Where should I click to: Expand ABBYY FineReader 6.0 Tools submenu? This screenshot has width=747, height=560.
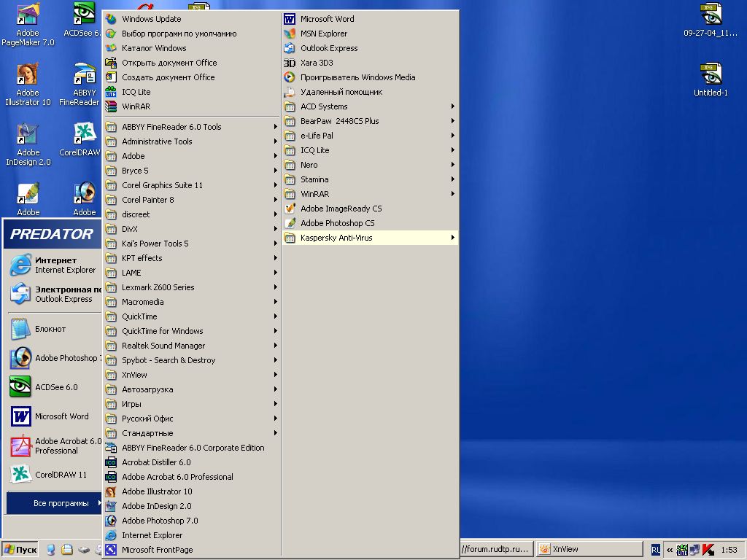(x=192, y=127)
